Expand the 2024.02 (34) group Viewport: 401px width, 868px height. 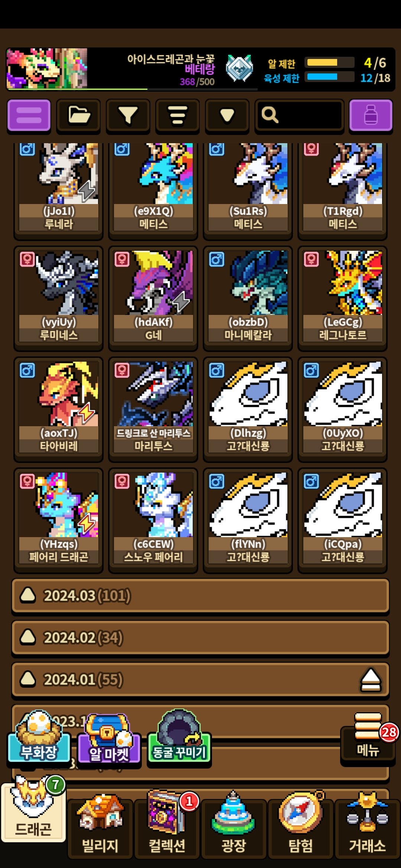pos(200,638)
